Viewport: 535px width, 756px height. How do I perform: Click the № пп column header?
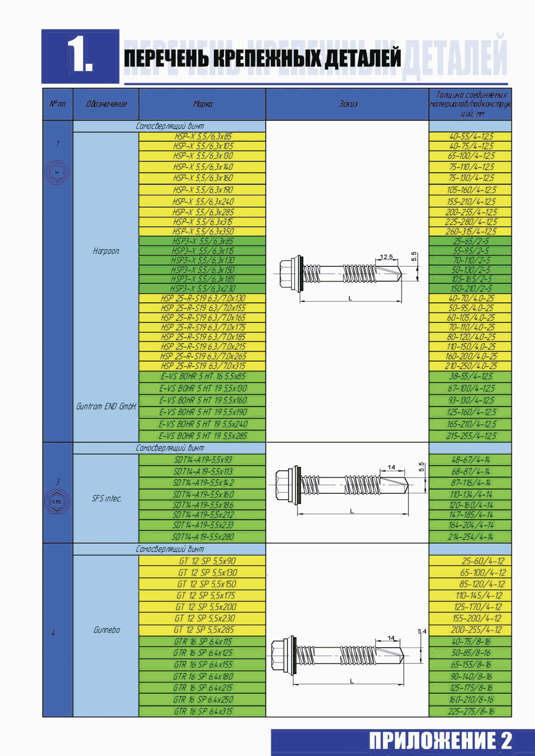click(x=58, y=104)
